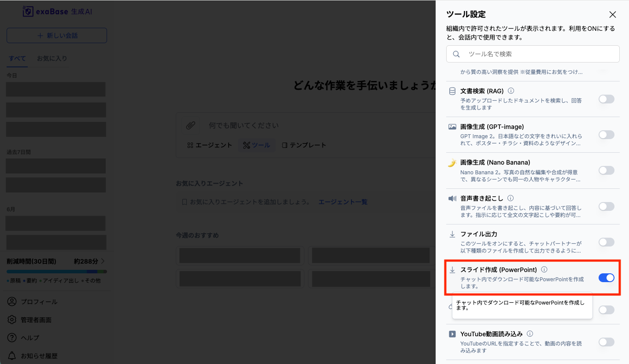The width and height of the screenshot is (629, 364).
Task: Switch to the お気に入り tab
Action: (52, 59)
